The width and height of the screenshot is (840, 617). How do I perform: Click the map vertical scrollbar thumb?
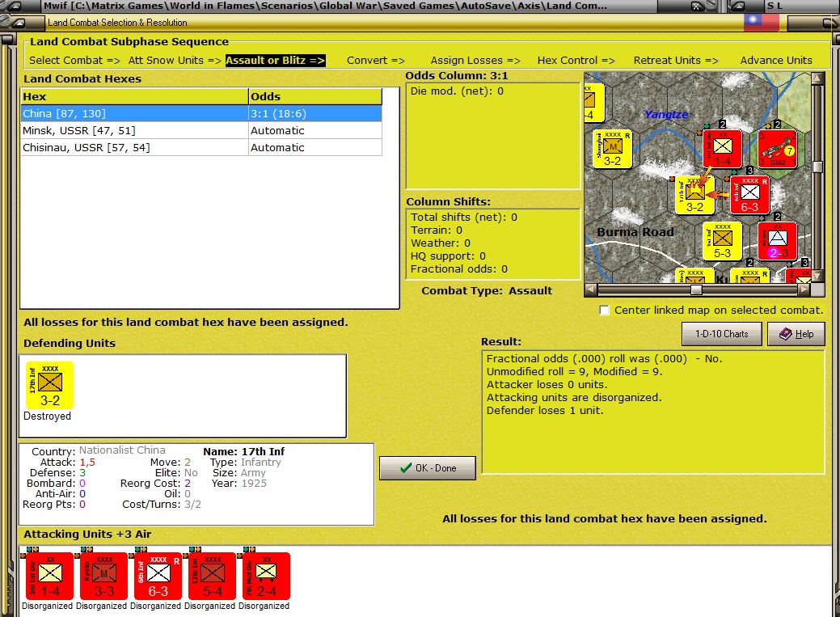(x=818, y=167)
